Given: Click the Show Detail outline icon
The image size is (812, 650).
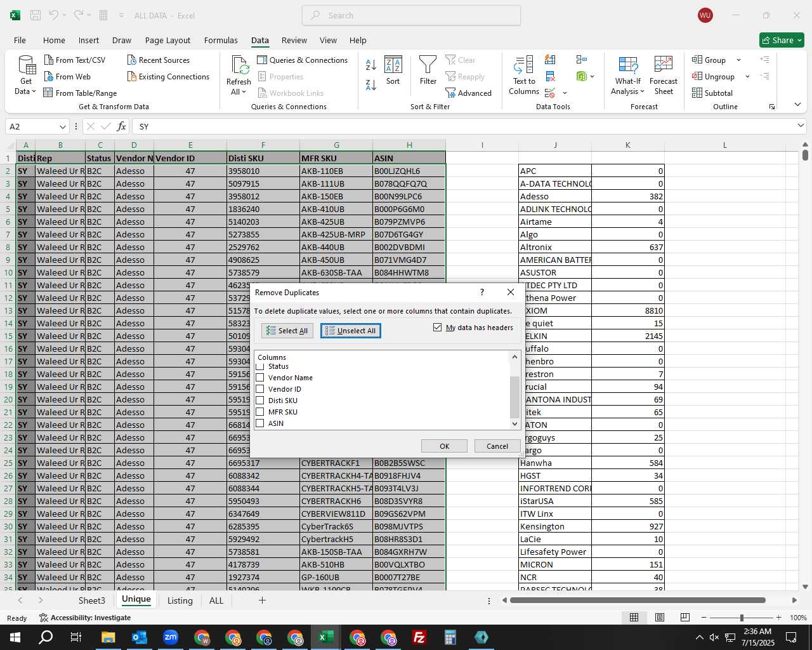Looking at the screenshot, I should pyautogui.click(x=764, y=60).
